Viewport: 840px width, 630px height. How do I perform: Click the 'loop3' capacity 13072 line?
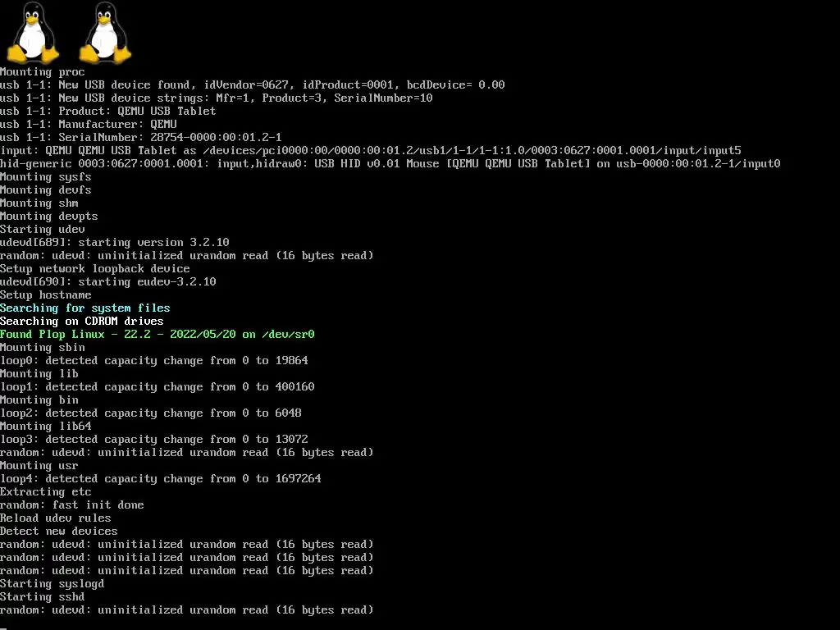[x=154, y=440]
